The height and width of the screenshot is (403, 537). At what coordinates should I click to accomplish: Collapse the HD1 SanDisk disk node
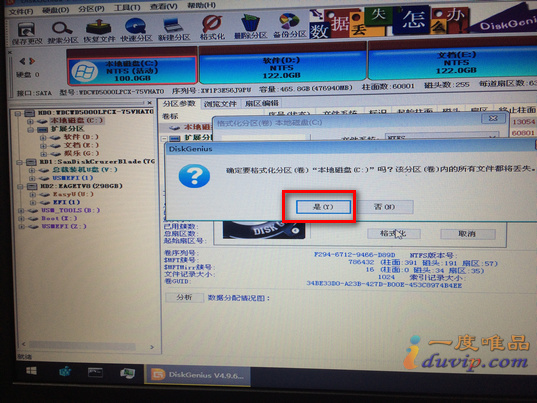(20, 162)
